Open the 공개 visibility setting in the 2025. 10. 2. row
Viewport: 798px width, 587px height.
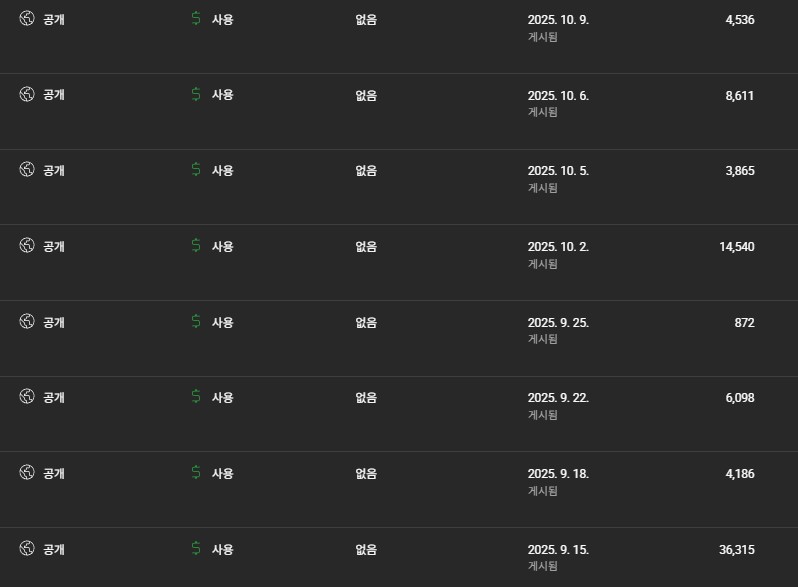pos(54,246)
